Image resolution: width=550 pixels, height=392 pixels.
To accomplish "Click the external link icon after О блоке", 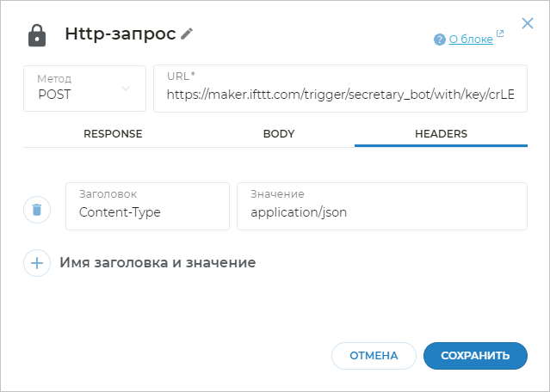I will tap(500, 35).
